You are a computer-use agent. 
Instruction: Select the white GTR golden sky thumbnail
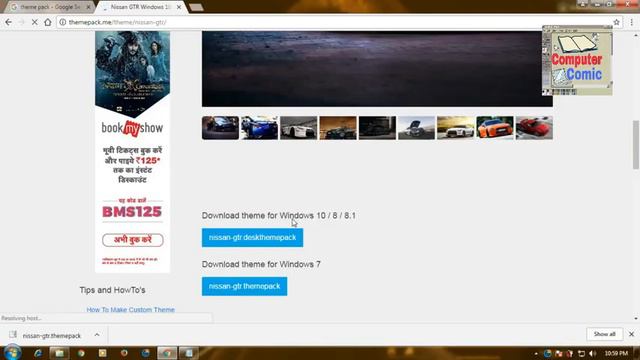point(456,128)
